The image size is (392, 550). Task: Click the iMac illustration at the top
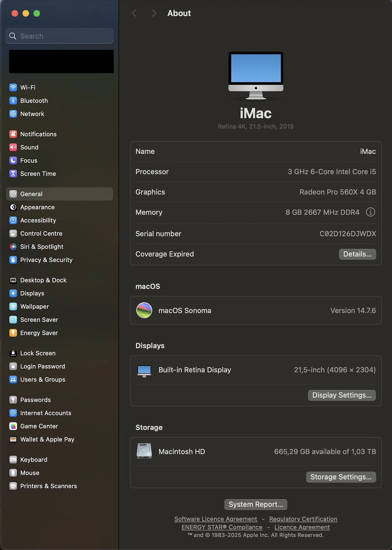tap(256, 76)
